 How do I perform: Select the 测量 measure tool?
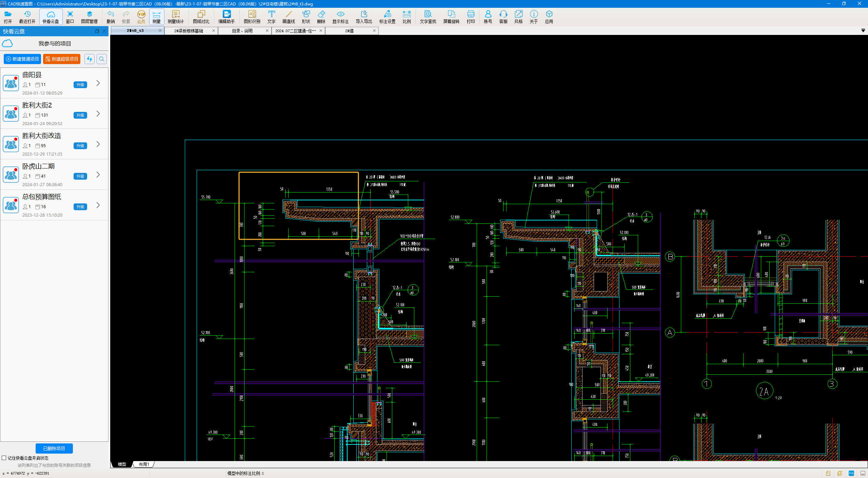coord(156,17)
